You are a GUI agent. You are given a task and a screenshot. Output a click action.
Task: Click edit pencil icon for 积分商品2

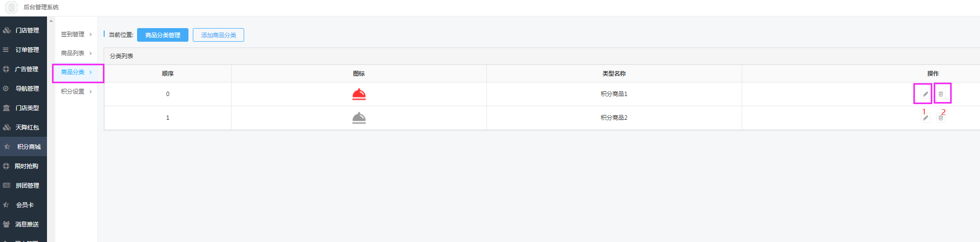point(925,118)
